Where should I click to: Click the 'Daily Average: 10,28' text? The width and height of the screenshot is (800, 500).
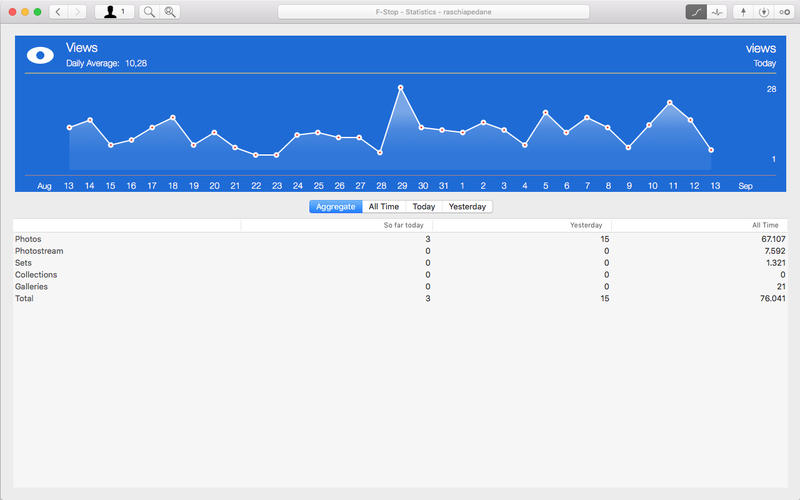coord(106,63)
